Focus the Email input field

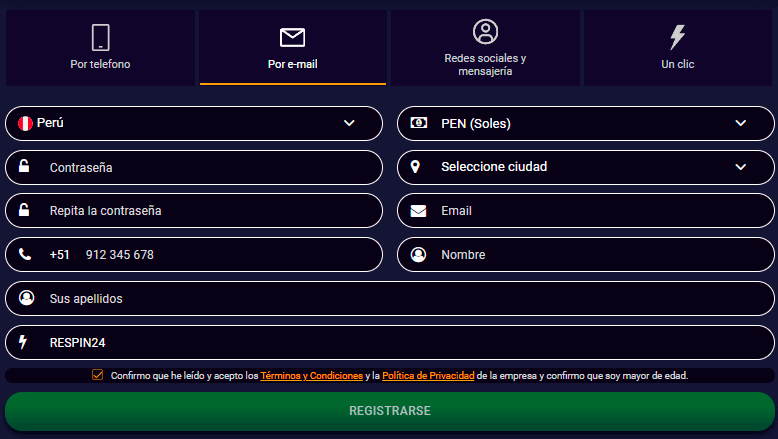click(x=600, y=211)
